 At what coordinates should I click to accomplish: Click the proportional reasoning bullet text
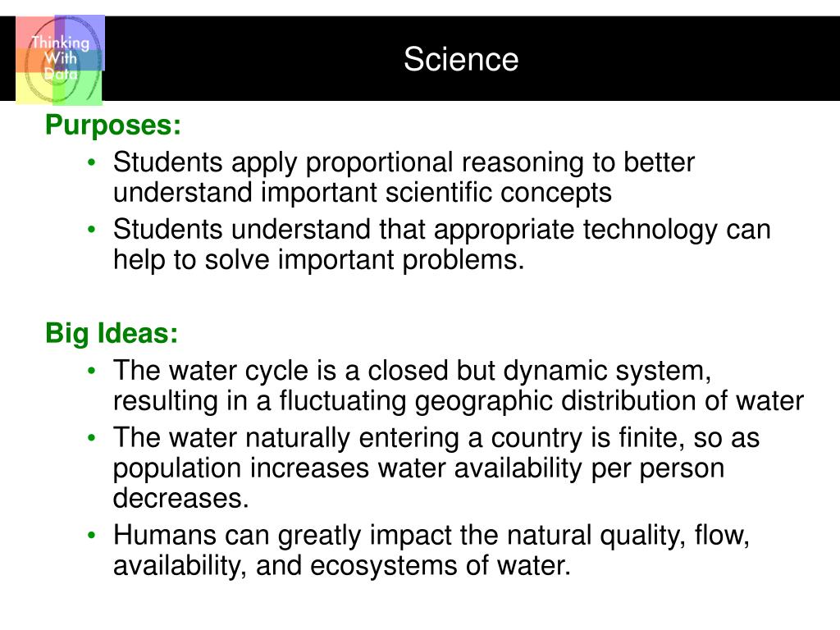point(404,177)
